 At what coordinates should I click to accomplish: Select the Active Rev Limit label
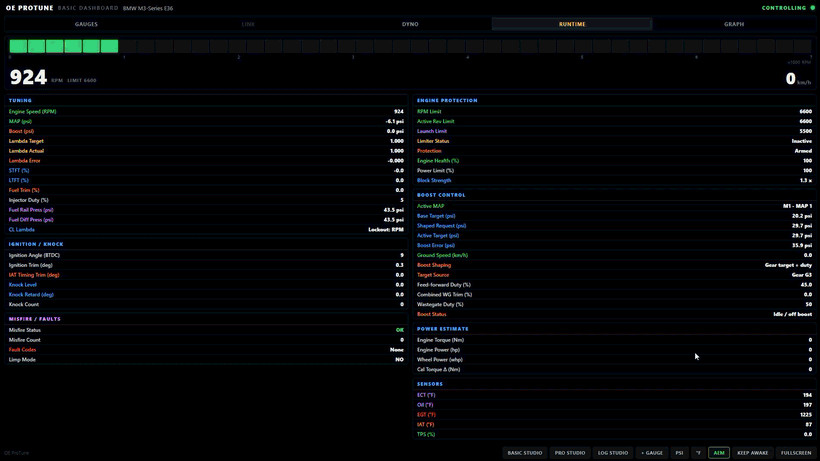tap(436, 121)
